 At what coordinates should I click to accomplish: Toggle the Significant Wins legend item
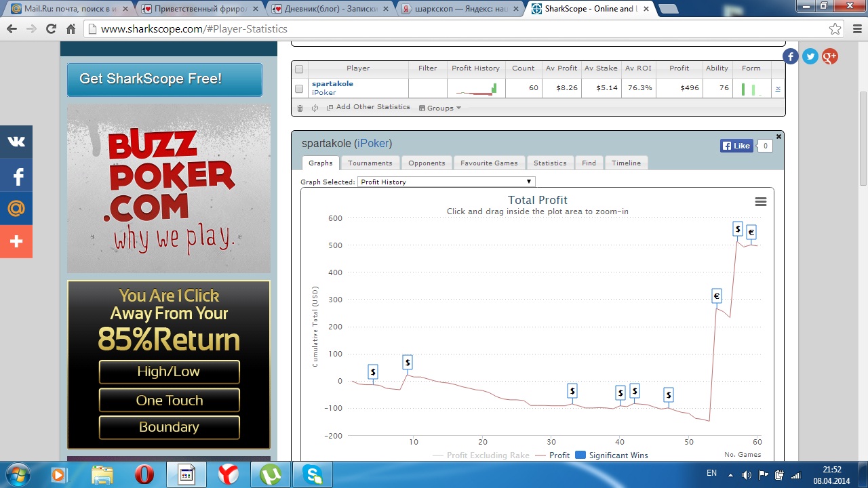[x=611, y=455]
